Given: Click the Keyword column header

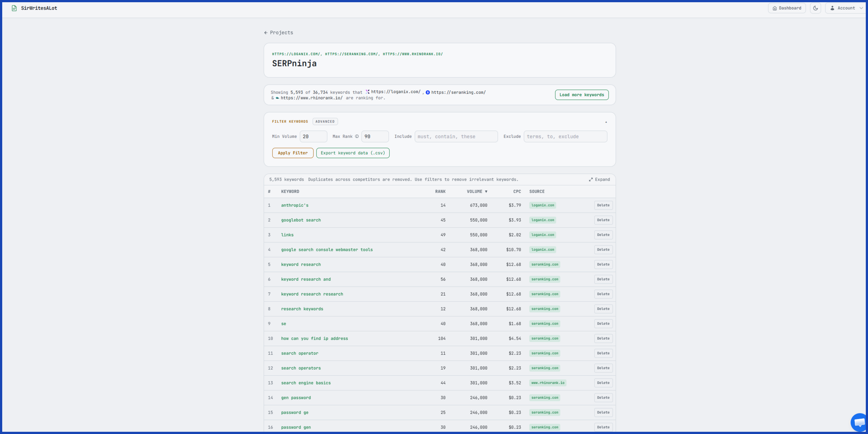Looking at the screenshot, I should pos(290,192).
